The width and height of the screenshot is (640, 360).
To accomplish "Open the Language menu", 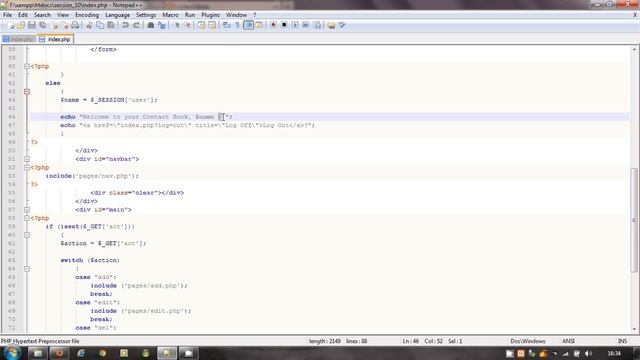I will pyautogui.click(x=118, y=15).
